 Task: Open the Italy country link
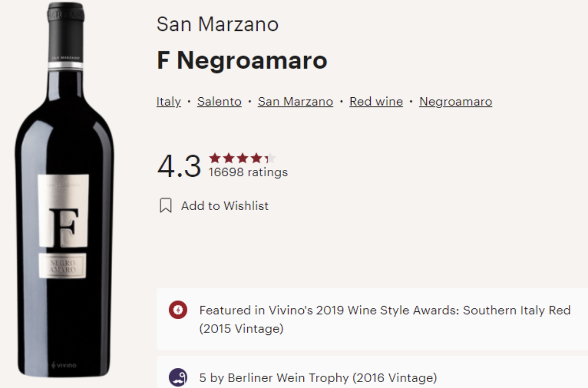(169, 102)
